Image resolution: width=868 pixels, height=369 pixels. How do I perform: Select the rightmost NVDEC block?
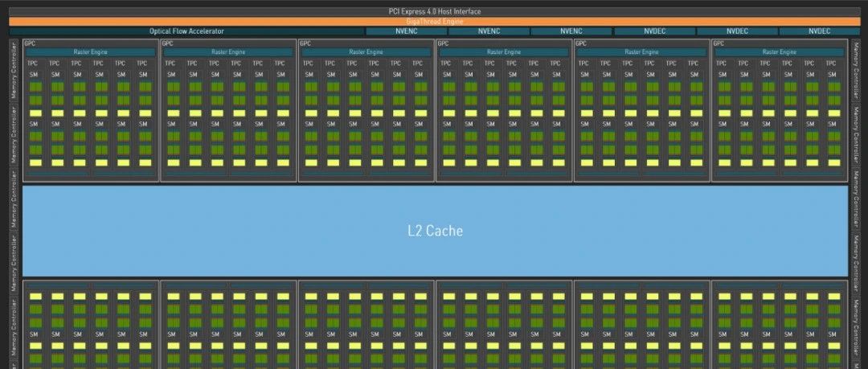[x=819, y=31]
